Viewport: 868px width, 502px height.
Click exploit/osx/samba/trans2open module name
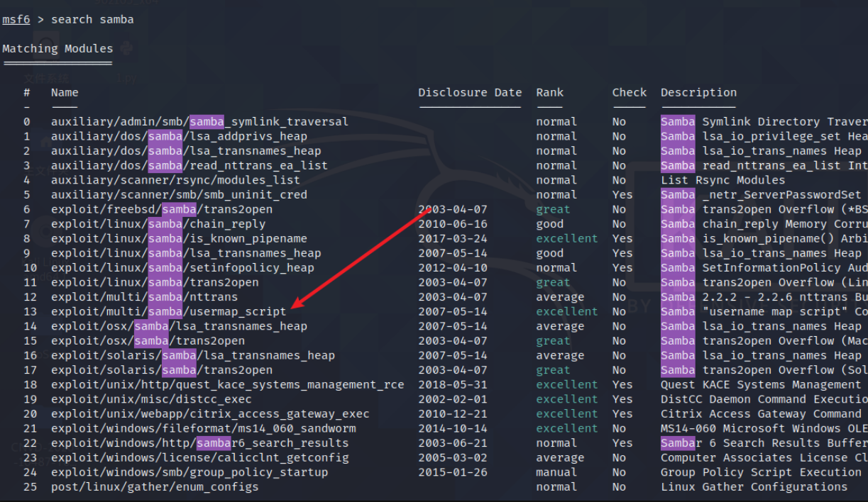148,340
